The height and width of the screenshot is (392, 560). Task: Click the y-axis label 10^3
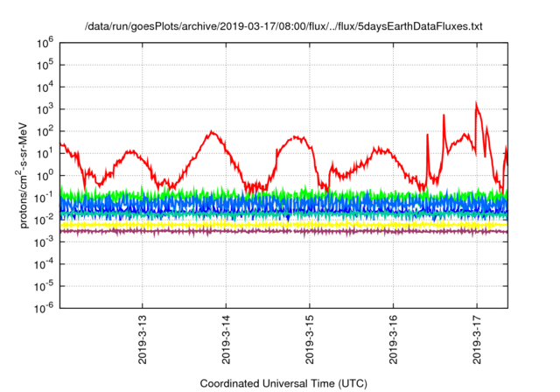pyautogui.click(x=45, y=109)
